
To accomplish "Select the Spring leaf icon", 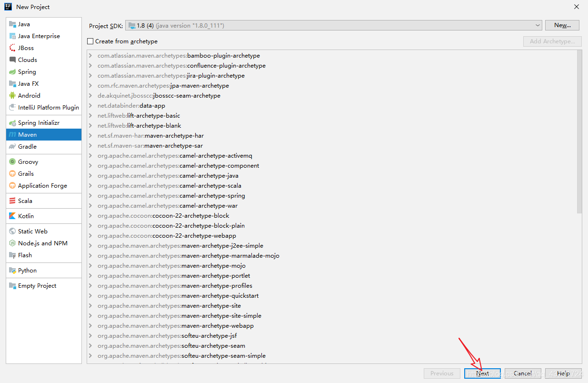I will (12, 72).
